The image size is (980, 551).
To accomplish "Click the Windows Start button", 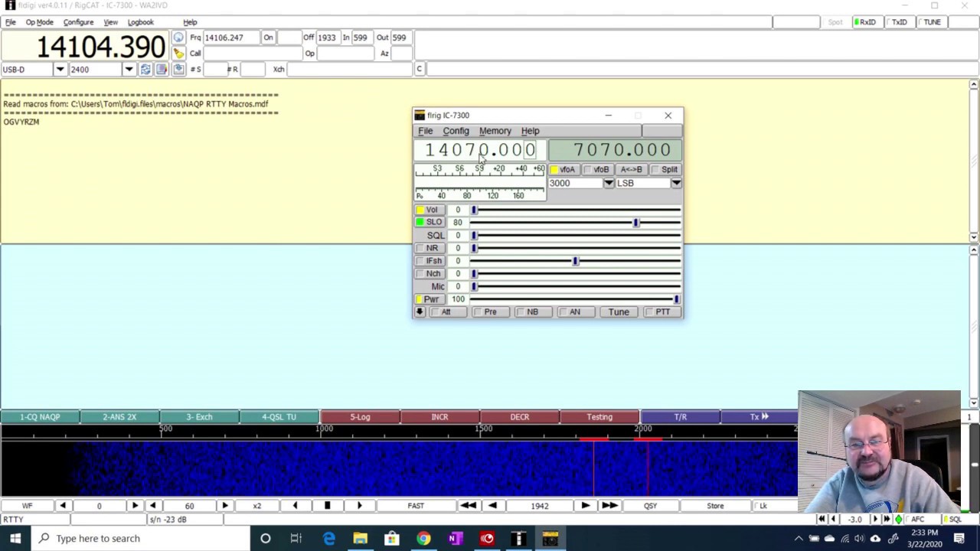I will coord(15,539).
